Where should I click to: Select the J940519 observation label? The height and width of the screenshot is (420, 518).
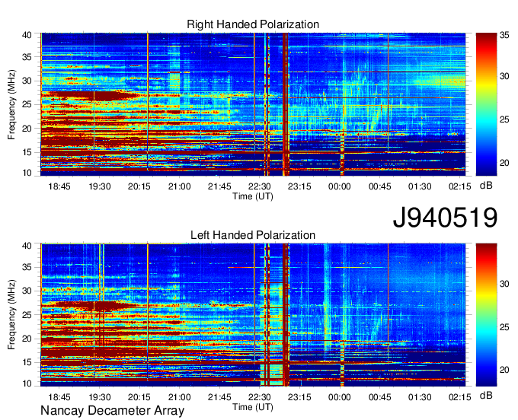point(445,218)
